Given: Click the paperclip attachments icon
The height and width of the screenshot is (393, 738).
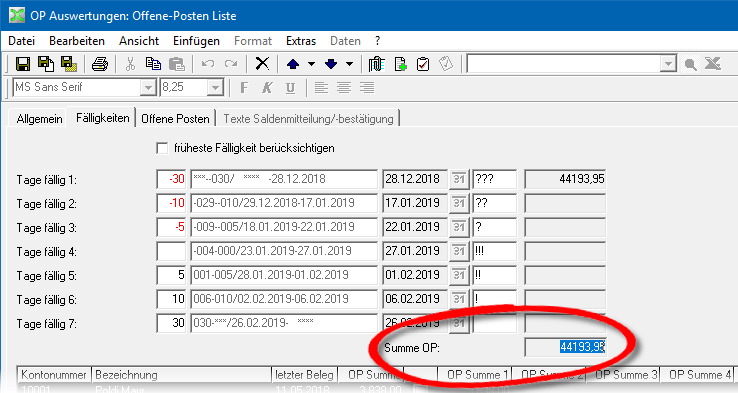Looking at the screenshot, I should coord(376,64).
